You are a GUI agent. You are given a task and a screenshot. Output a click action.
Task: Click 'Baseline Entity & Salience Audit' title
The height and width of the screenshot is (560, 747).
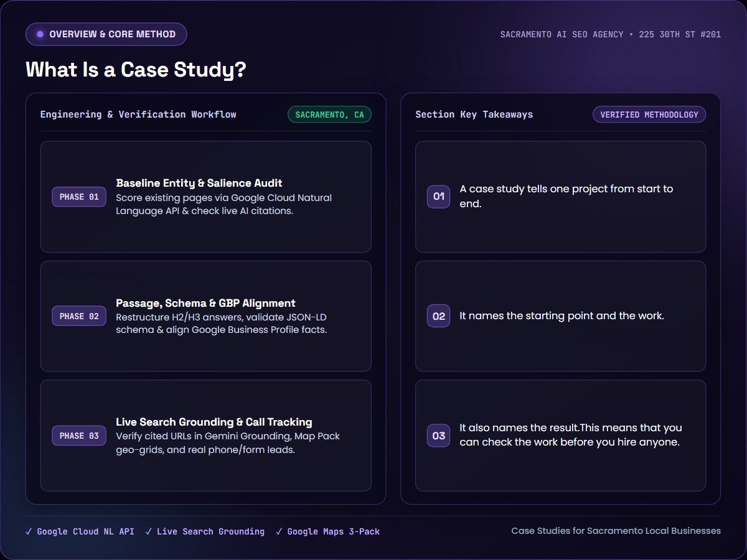click(199, 183)
